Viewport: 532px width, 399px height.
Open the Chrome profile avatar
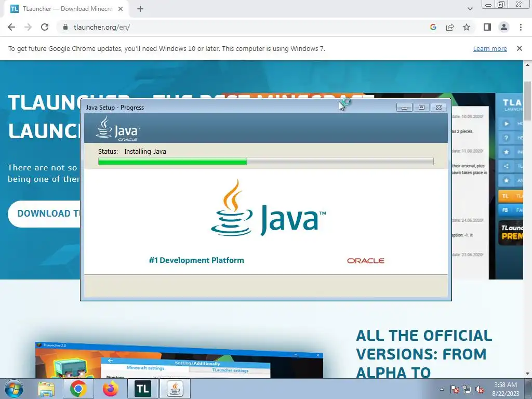[504, 27]
